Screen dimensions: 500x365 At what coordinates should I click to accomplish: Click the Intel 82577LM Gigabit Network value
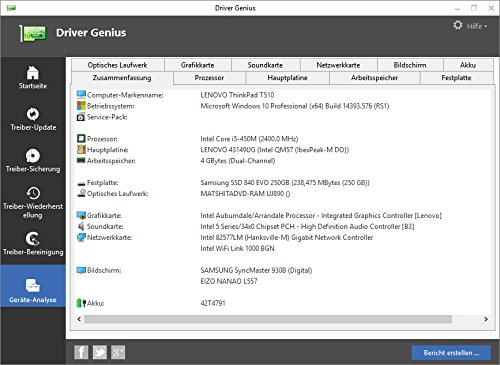click(x=287, y=237)
